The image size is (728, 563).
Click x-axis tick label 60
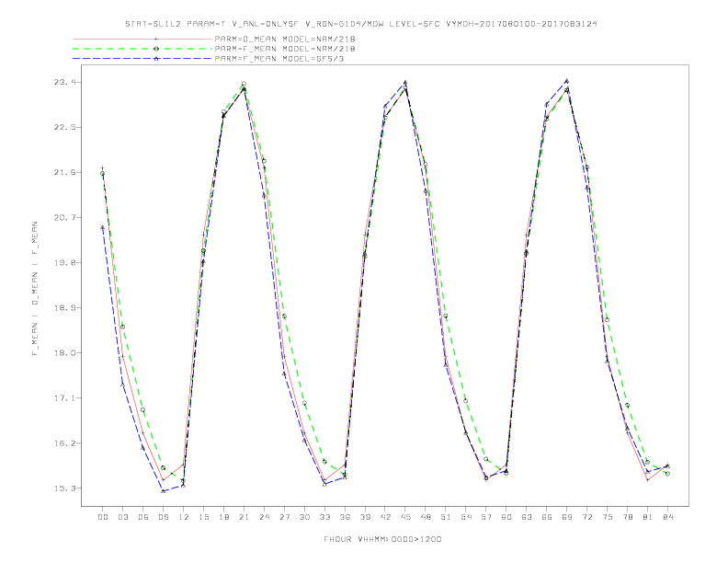pyautogui.click(x=506, y=517)
